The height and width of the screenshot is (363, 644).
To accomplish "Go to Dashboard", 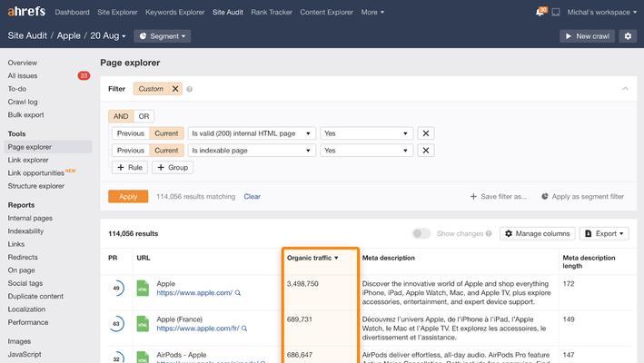I will tap(73, 13).
